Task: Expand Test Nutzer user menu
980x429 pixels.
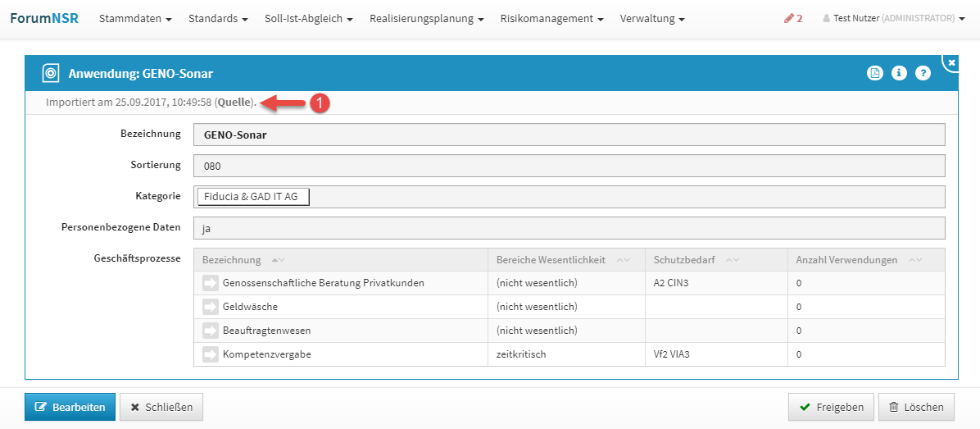Action: point(894,18)
